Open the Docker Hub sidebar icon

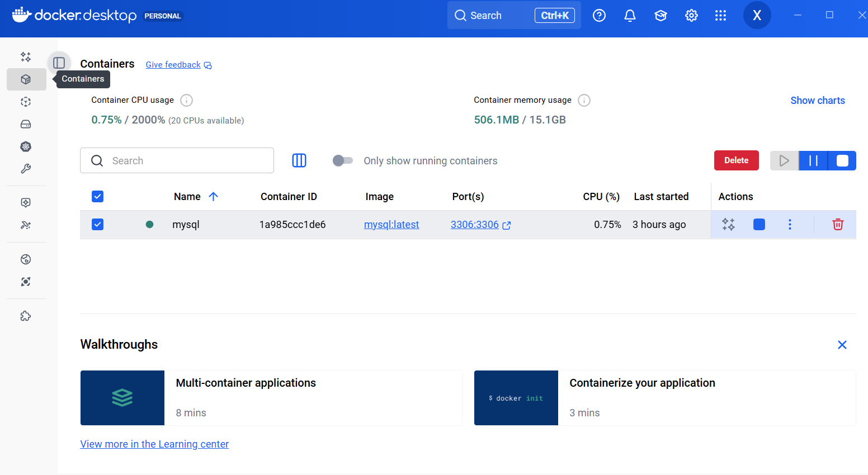pyautogui.click(x=26, y=259)
